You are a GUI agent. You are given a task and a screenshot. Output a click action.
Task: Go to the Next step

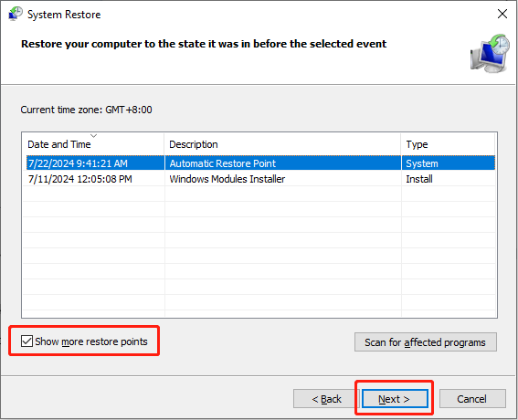(395, 399)
